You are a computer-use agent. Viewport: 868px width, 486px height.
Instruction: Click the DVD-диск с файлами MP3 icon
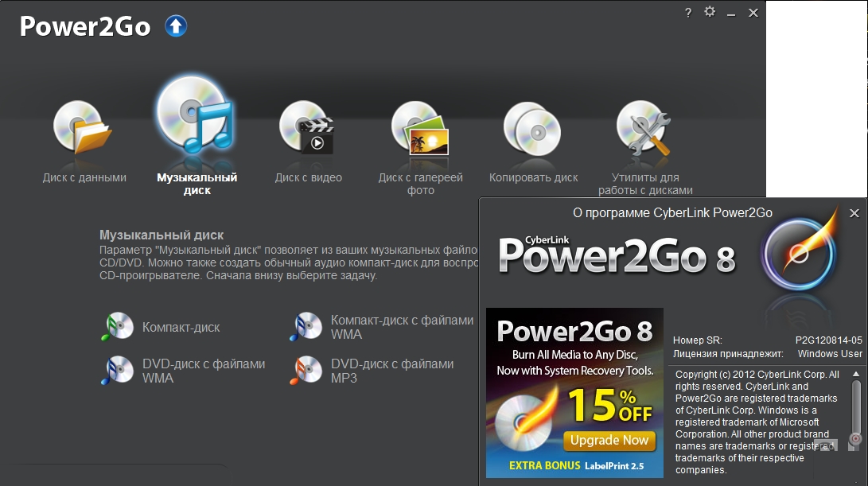tap(306, 371)
